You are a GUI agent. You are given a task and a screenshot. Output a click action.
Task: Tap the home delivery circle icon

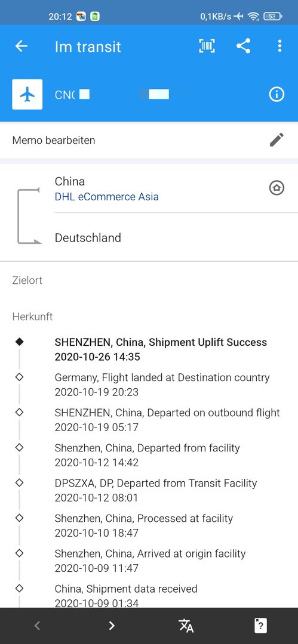pos(277,188)
